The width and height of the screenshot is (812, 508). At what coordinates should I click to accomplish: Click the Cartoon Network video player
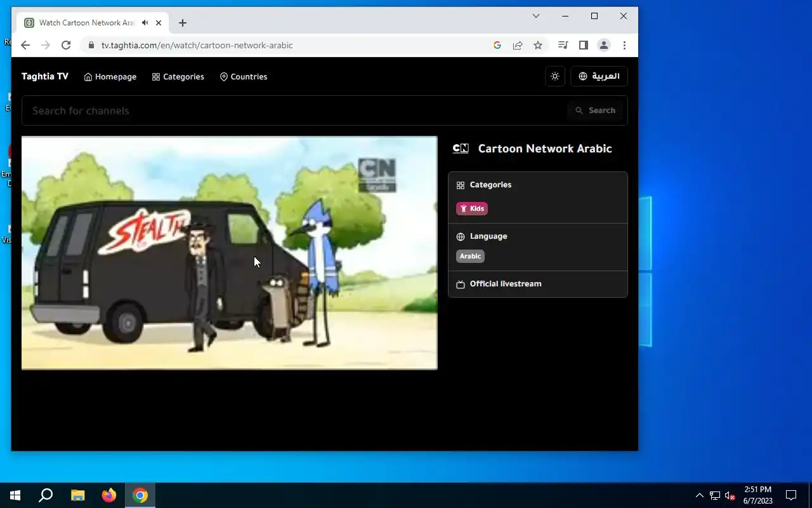coord(230,253)
